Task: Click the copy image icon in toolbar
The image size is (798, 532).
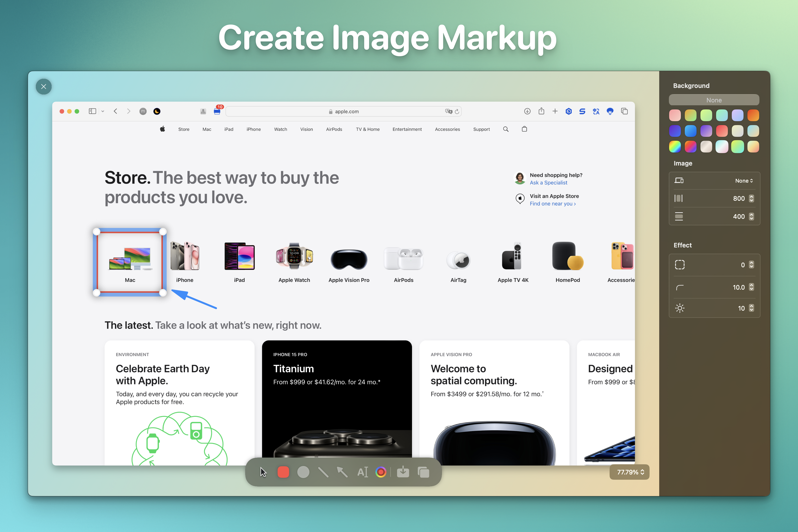Action: click(x=423, y=472)
